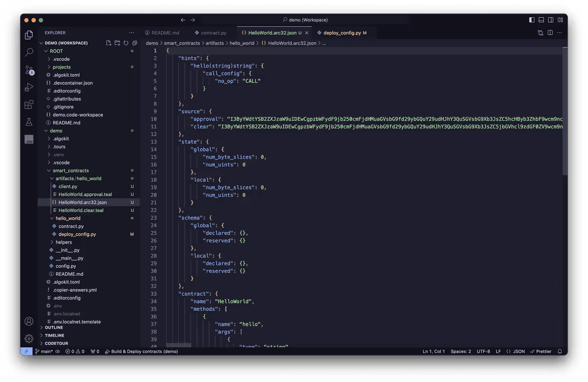Click the Collapse Folders icon in Explorer
The width and height of the screenshot is (588, 382).
click(x=134, y=43)
